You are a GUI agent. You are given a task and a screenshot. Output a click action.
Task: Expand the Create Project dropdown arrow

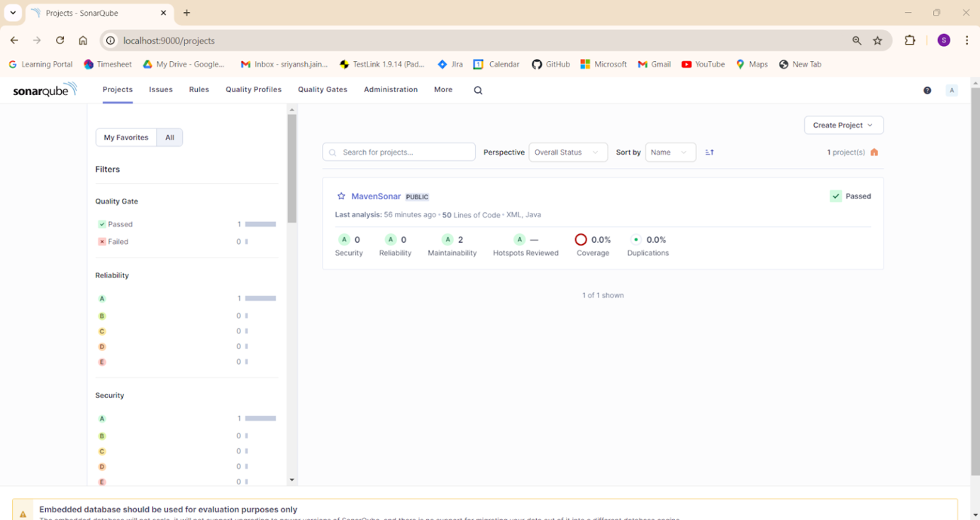(870, 125)
